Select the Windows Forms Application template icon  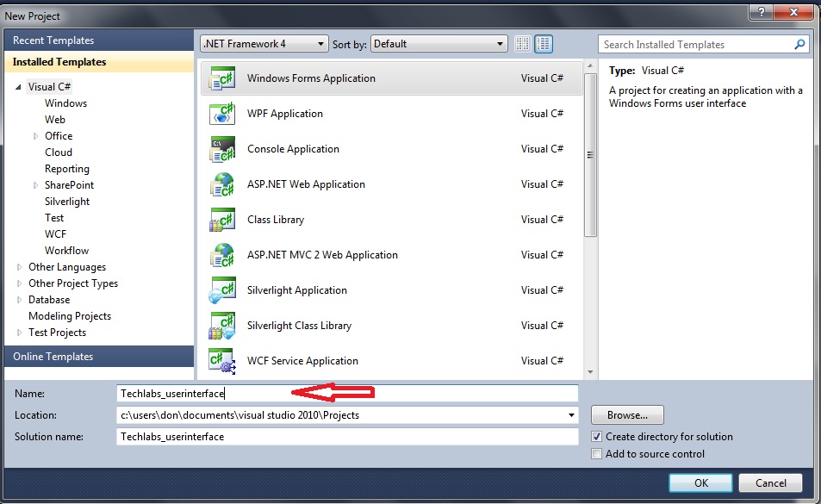tap(222, 78)
